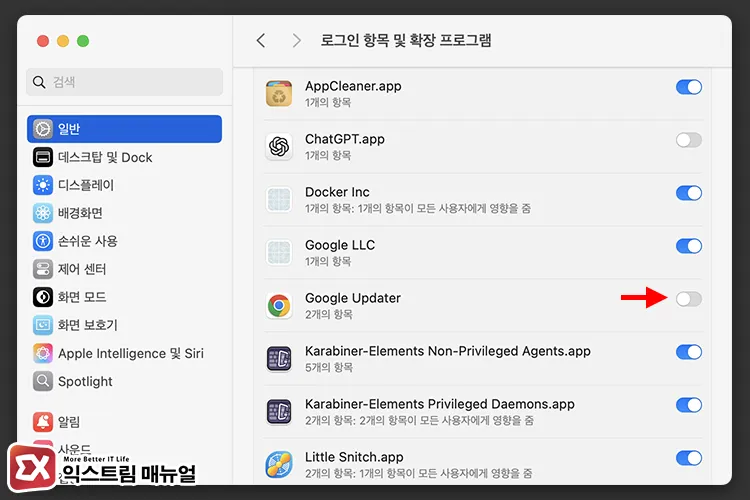Open 화면 보호기 settings

(124, 325)
